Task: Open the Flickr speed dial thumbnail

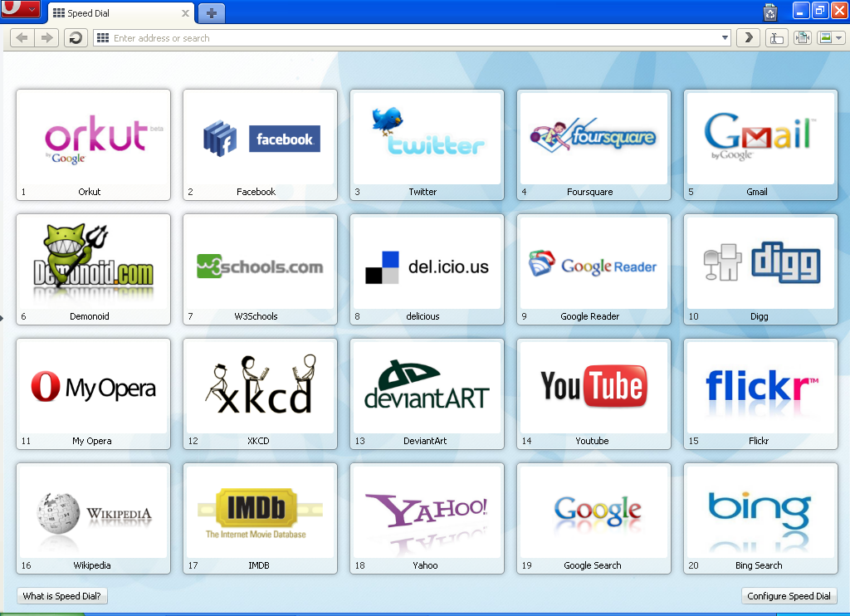Action: [760, 394]
